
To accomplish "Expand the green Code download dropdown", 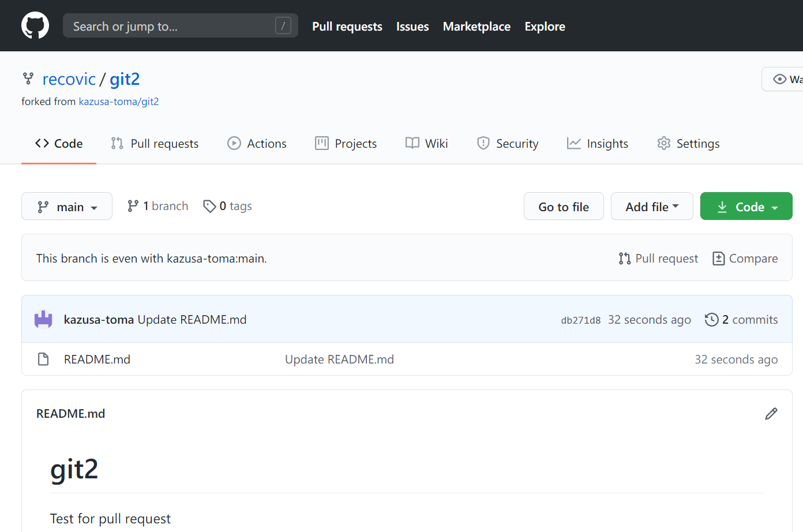I will (x=746, y=207).
